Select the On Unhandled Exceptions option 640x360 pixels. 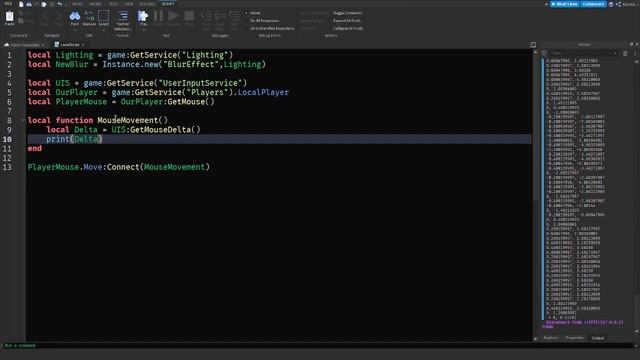tap(272, 29)
